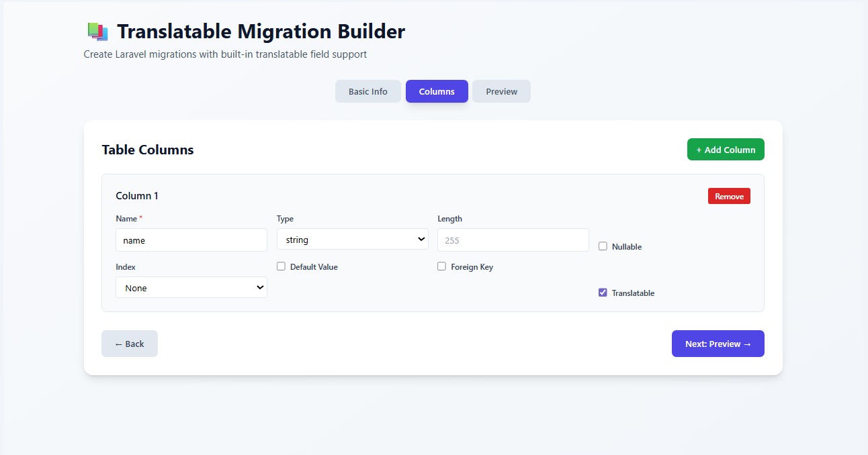Click the subtitle about Laravel migrations
Screen dimensions: 868x455
(225, 54)
